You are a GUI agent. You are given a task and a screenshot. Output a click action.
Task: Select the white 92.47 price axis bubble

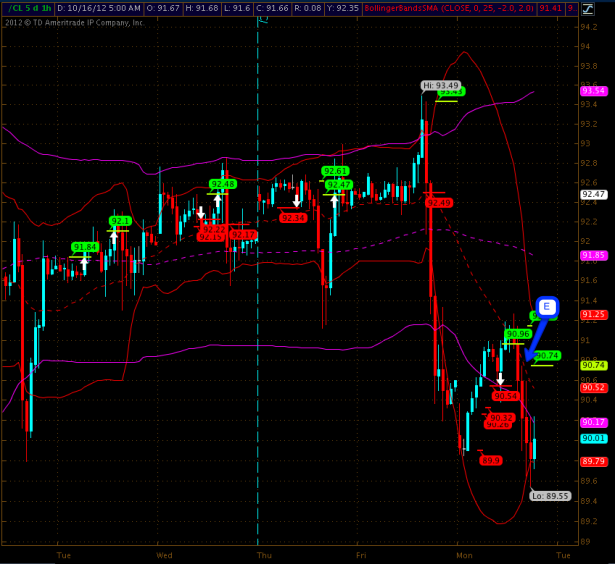[594, 195]
